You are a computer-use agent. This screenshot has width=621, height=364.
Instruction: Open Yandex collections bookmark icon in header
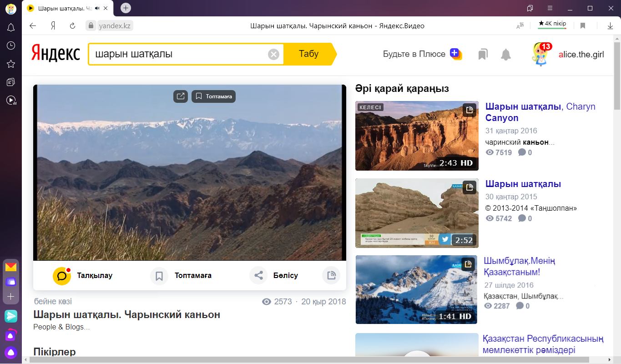click(483, 55)
